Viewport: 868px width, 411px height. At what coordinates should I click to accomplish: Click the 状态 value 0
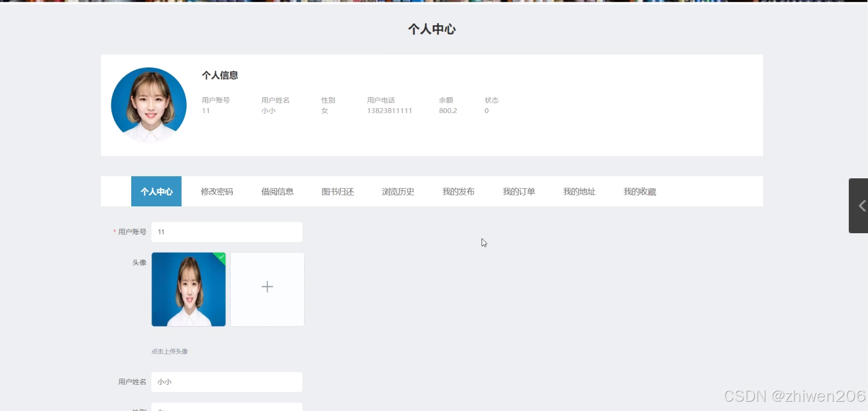coord(486,111)
